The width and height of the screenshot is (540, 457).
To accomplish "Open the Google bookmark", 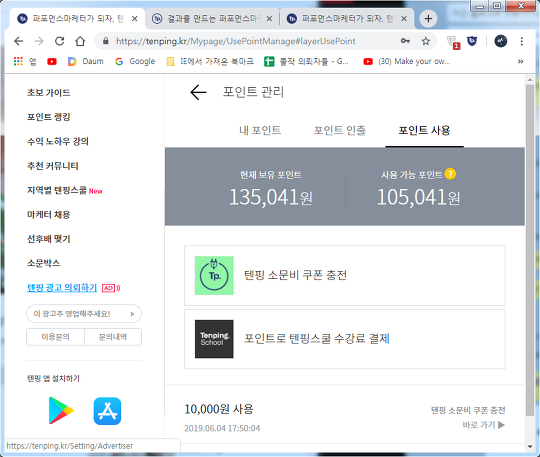I will click(x=135, y=61).
